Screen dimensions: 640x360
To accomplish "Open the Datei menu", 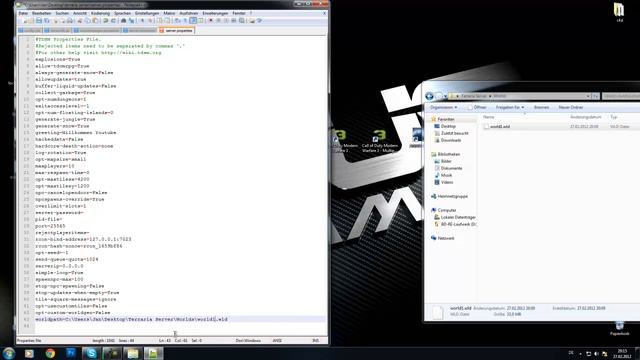I will pos(23,13).
